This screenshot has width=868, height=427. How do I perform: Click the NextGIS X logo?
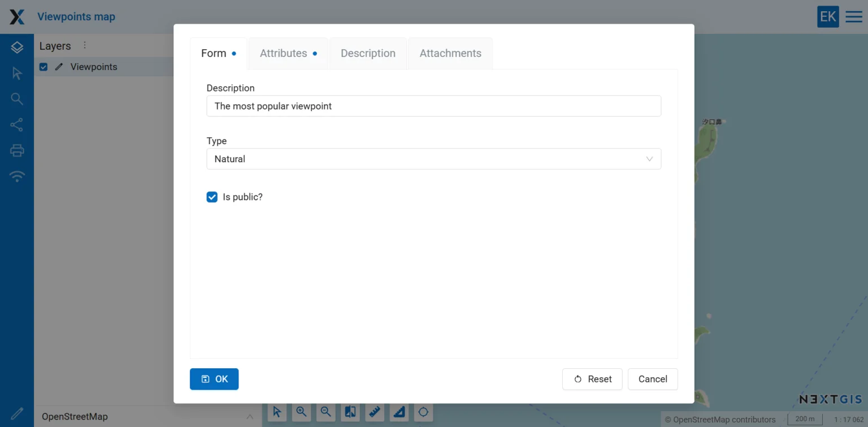pos(17,17)
